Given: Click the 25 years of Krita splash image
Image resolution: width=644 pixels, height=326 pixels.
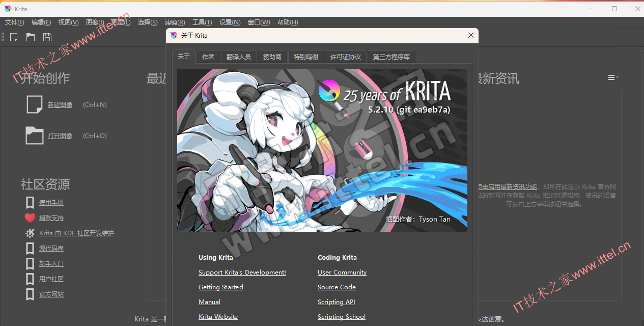Looking at the screenshot, I should coord(322,150).
